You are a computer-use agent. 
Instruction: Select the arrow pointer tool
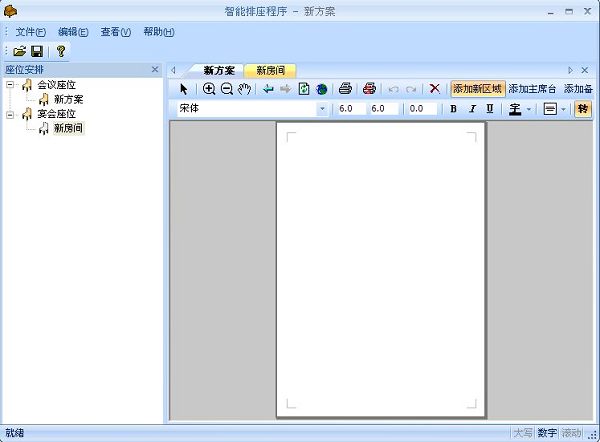point(184,89)
